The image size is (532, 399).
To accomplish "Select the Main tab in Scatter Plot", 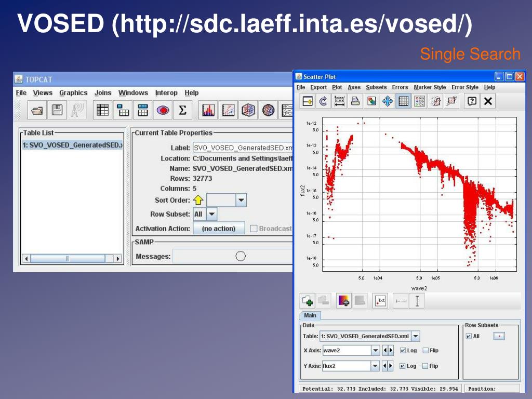I will click(x=310, y=315).
